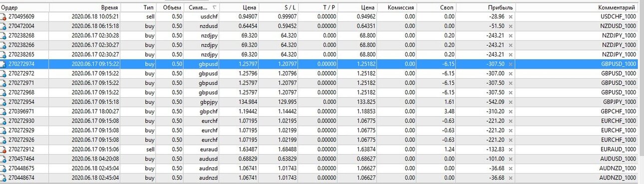Close order 270272968 via the × icon

(x=510, y=92)
